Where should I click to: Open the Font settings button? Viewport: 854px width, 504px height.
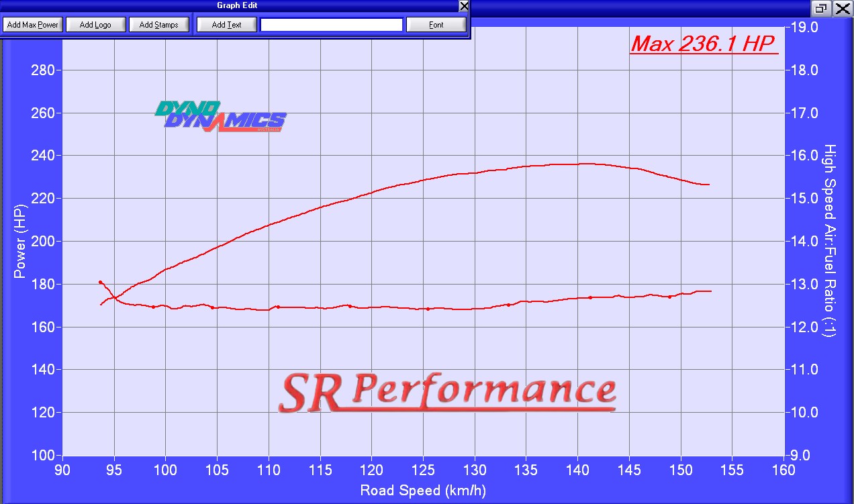tap(436, 25)
